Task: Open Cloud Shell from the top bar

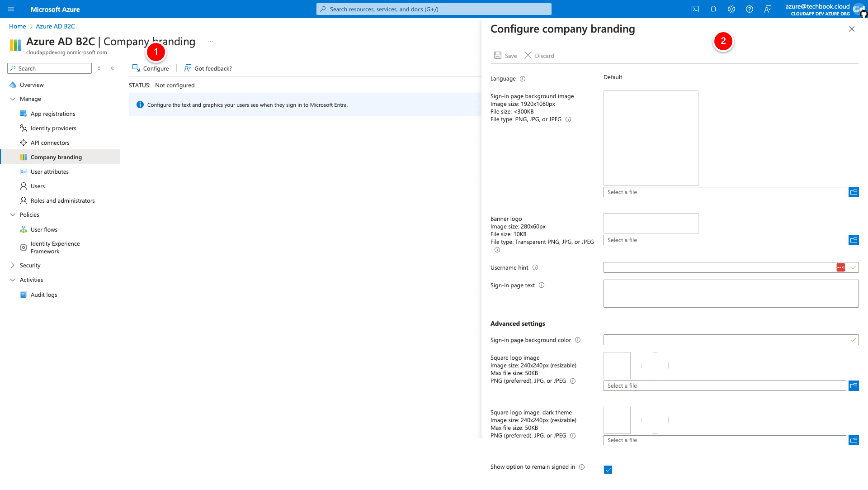Action: coord(695,9)
